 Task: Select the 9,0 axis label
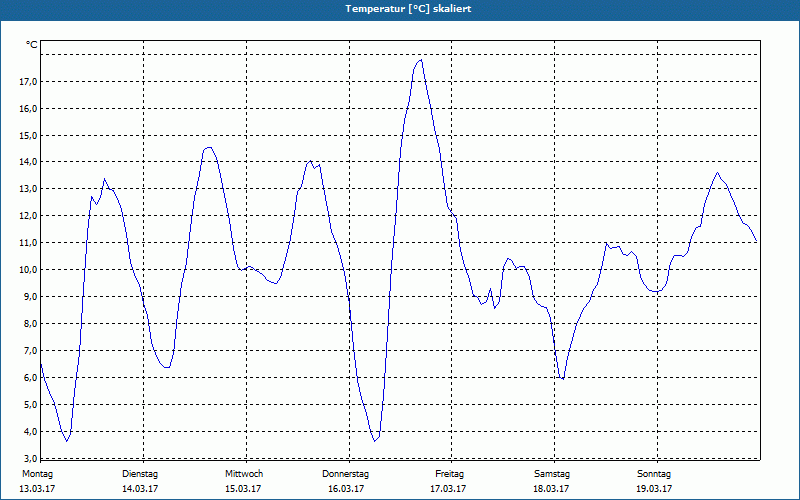coord(30,296)
